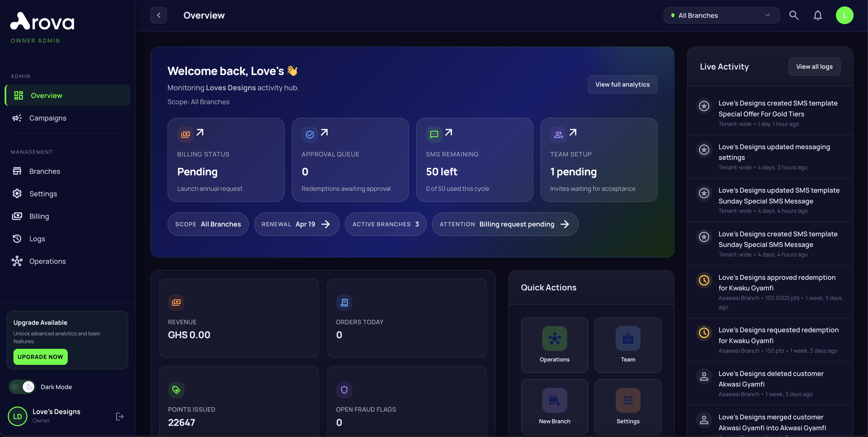Switch to the Overview menu item
The height and width of the screenshot is (437, 868).
tap(47, 95)
